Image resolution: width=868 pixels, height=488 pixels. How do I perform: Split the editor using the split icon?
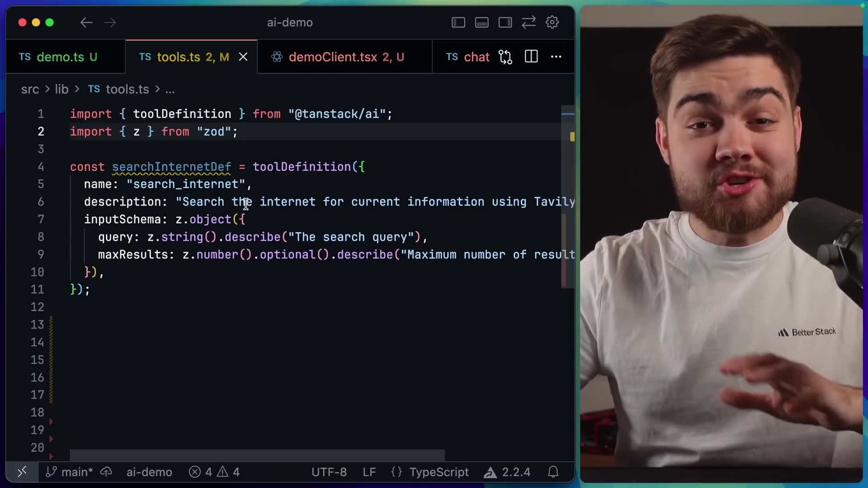(x=531, y=56)
